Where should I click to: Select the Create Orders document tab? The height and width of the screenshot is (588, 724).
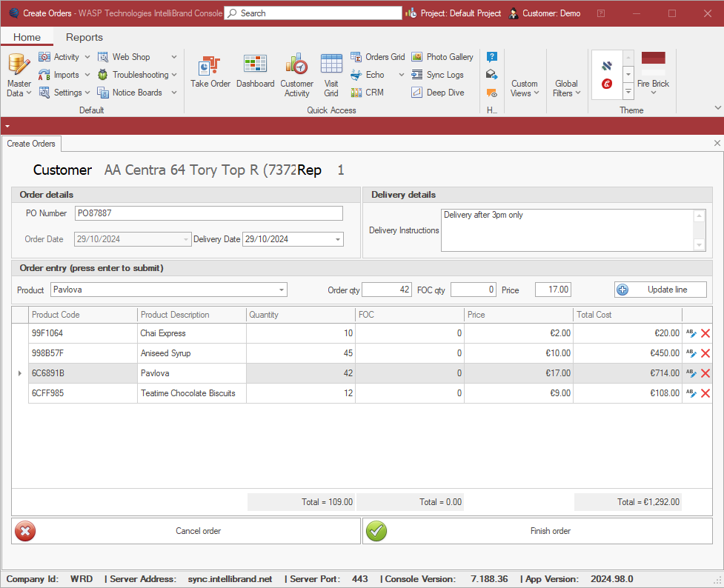31,144
